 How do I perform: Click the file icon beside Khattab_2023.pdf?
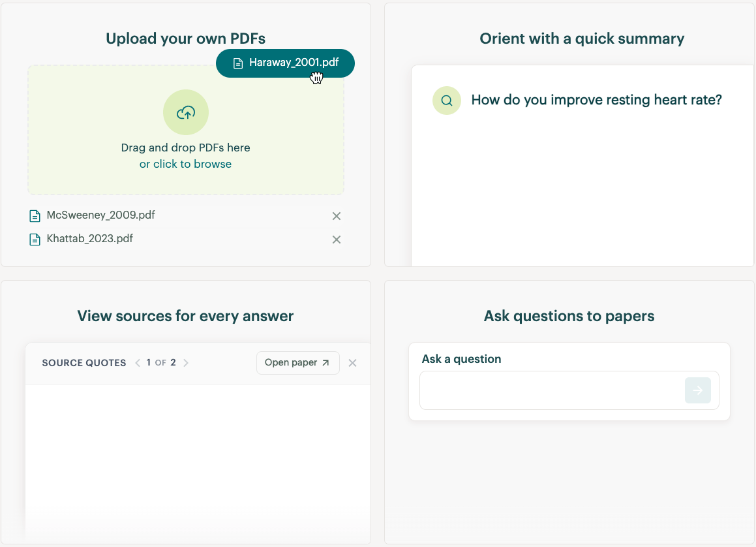tap(35, 240)
